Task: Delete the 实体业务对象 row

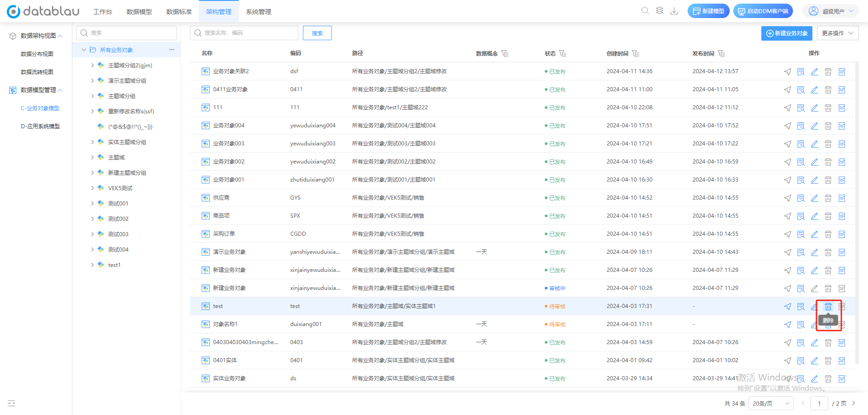Action: pos(828,379)
